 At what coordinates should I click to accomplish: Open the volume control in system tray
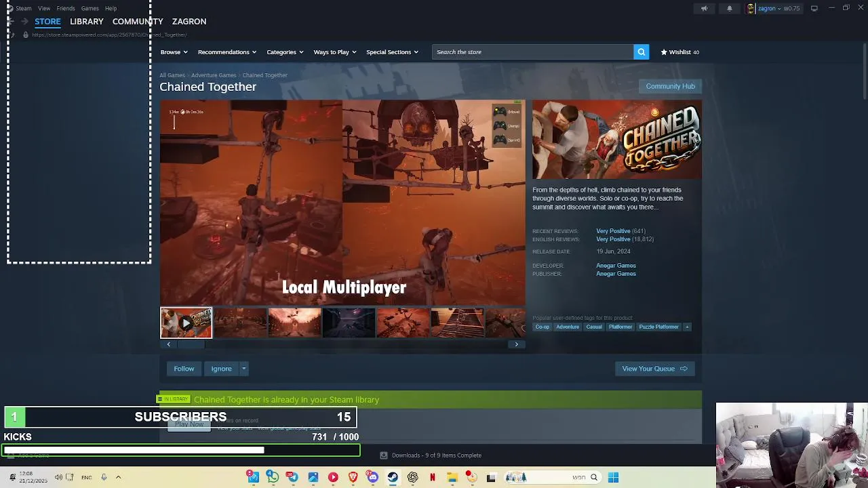58,477
